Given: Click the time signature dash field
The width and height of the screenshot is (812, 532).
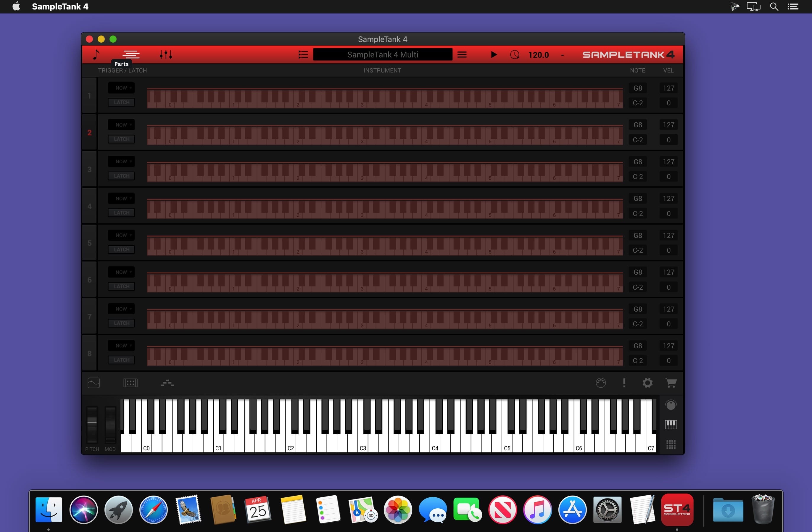Looking at the screenshot, I should pos(562,55).
